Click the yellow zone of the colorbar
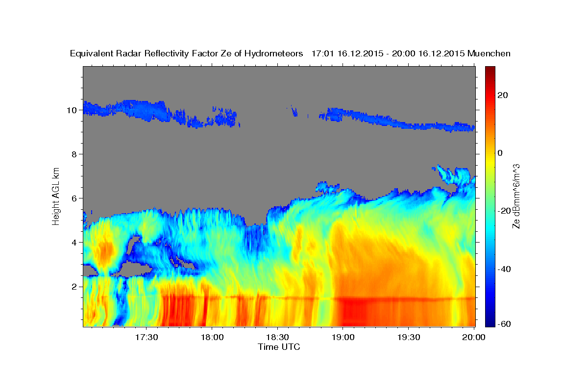The width and height of the screenshot is (588, 392). (490, 162)
